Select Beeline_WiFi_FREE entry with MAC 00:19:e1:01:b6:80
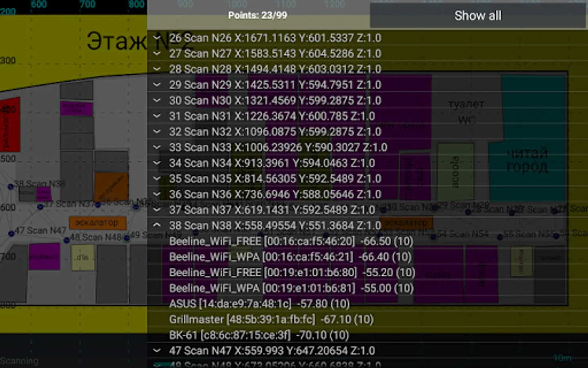The height and width of the screenshot is (368, 588). click(x=292, y=272)
